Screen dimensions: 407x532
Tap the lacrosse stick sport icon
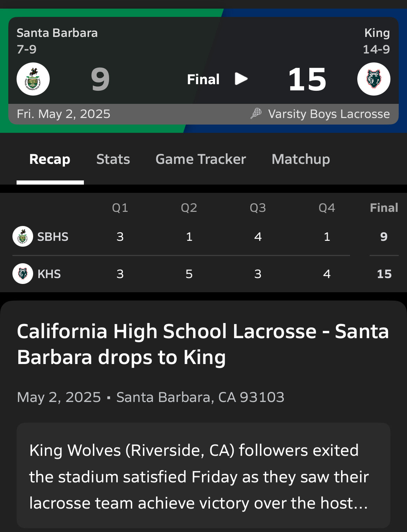(256, 114)
